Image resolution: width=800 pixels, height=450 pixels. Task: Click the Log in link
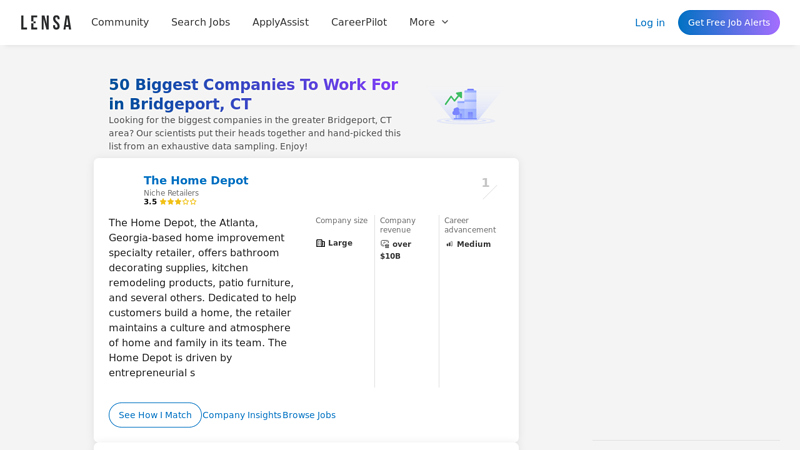[x=649, y=22]
